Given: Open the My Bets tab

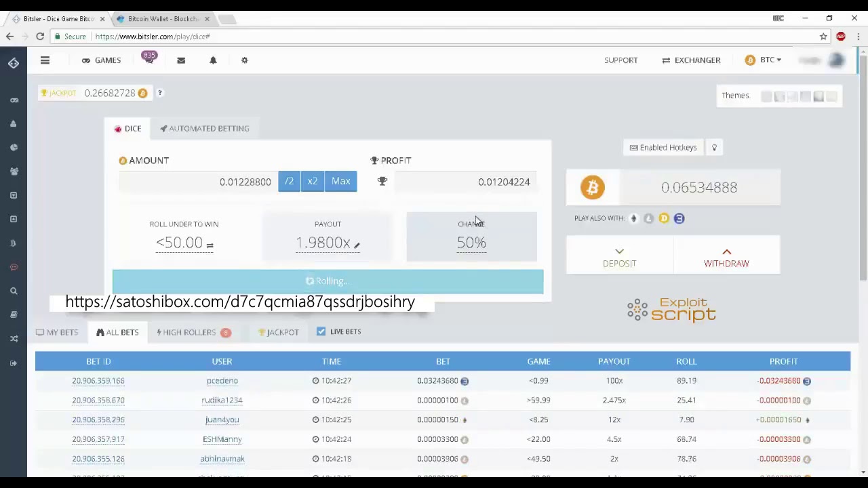Looking at the screenshot, I should tap(57, 332).
